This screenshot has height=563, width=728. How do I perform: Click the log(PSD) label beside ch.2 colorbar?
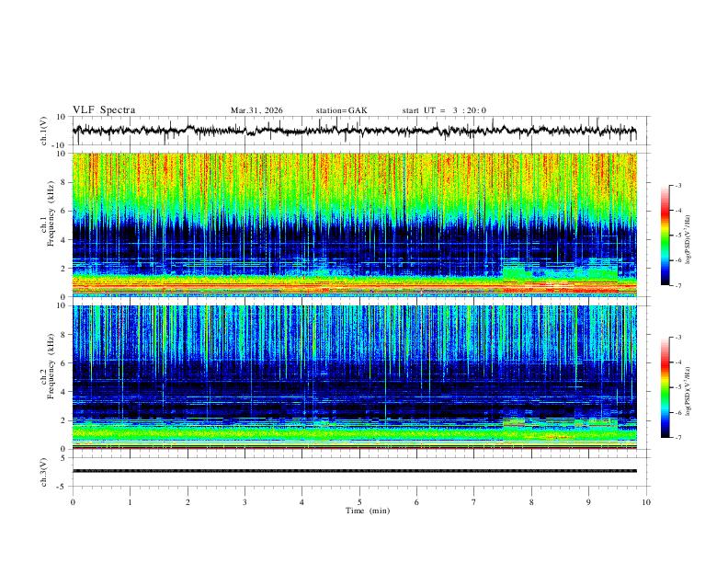688,392
